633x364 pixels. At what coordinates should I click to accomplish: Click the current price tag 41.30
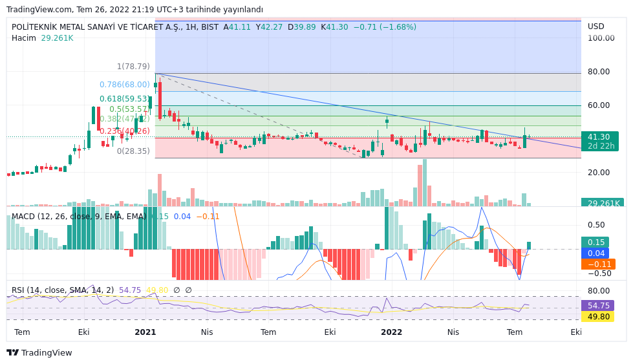599,141
